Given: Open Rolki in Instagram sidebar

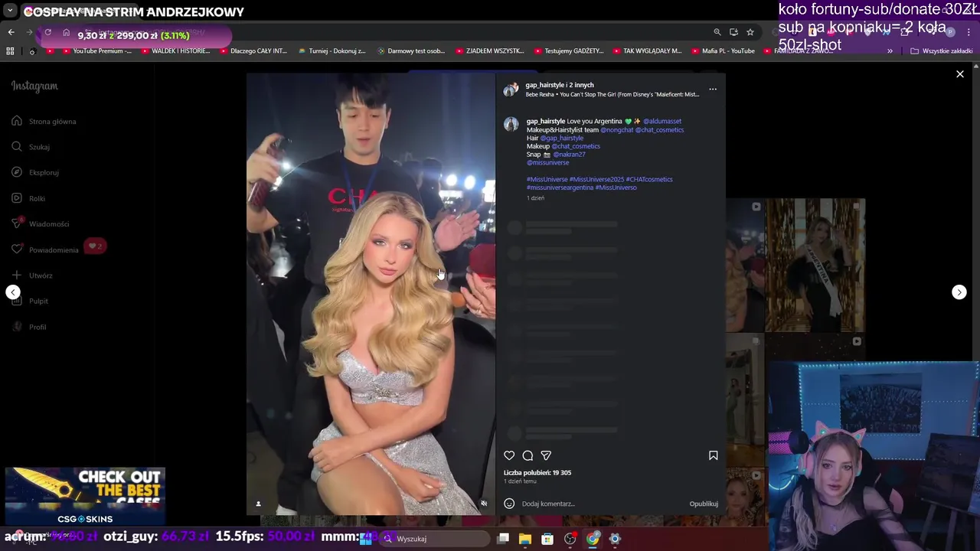Looking at the screenshot, I should (x=29, y=198).
